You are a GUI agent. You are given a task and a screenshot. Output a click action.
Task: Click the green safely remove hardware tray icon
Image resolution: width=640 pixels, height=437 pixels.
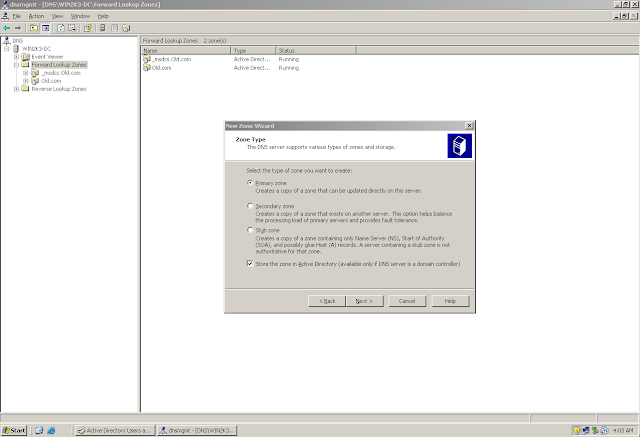click(595, 430)
